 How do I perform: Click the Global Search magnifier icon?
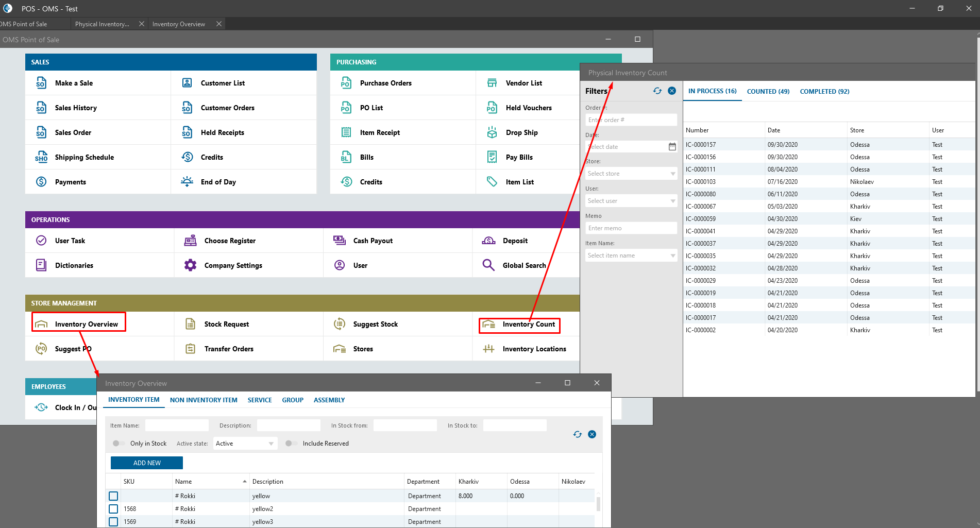point(488,265)
